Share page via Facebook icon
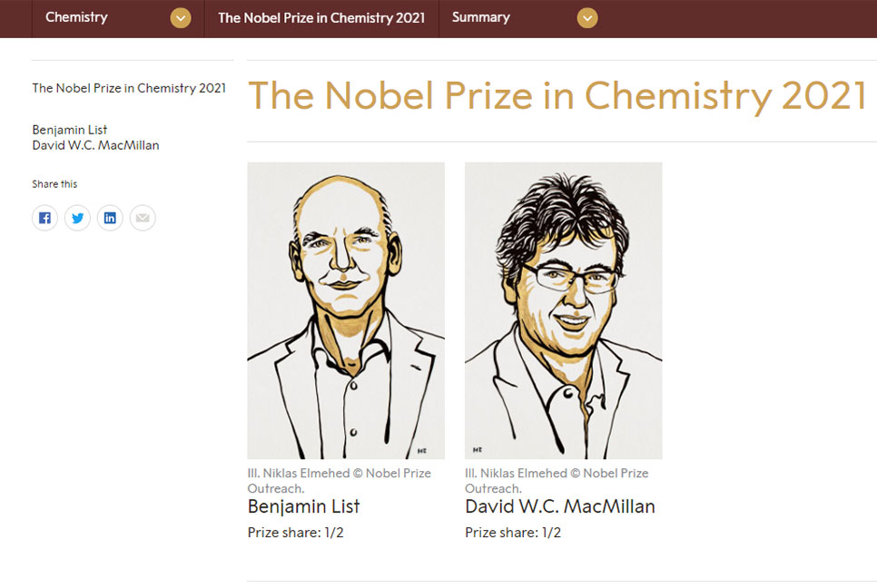Viewport: 877px width, 588px height. tap(44, 218)
